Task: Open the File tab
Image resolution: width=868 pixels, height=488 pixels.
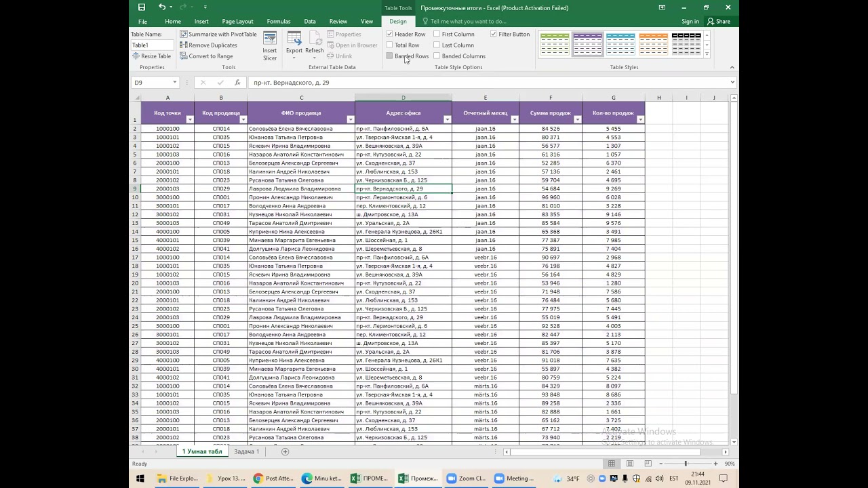Action: 142,22
